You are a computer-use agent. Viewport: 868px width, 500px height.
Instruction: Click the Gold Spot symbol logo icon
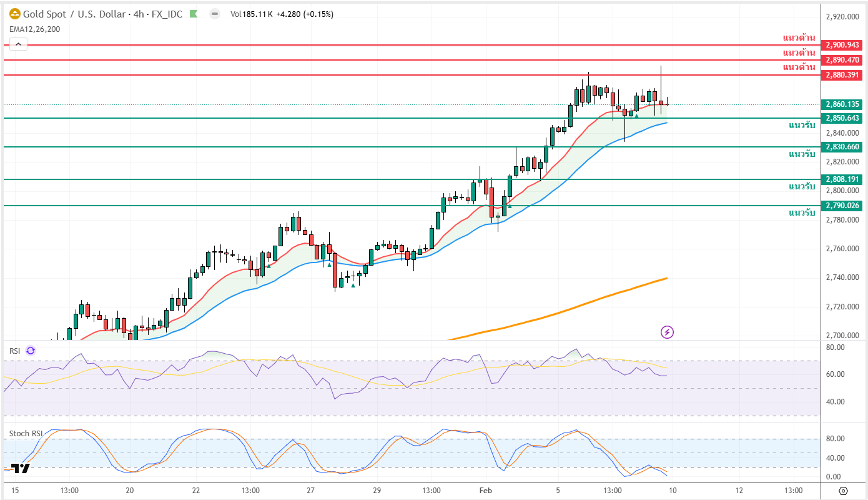click(14, 14)
